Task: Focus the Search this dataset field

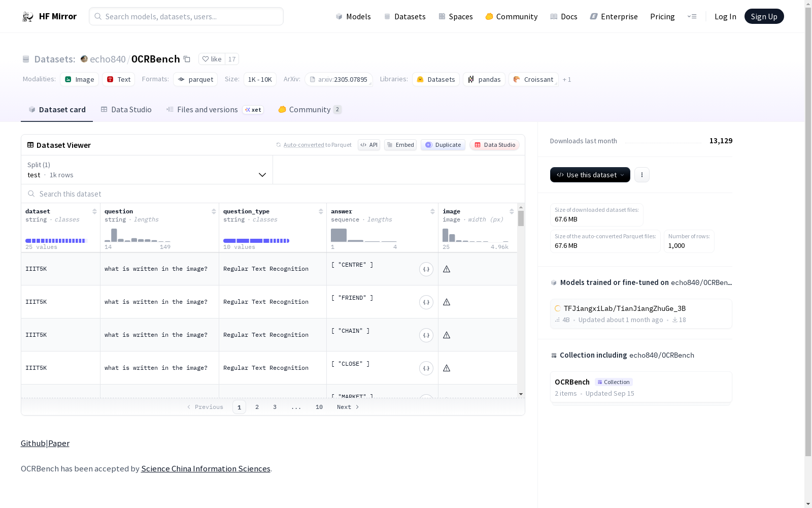Action: pos(273,194)
